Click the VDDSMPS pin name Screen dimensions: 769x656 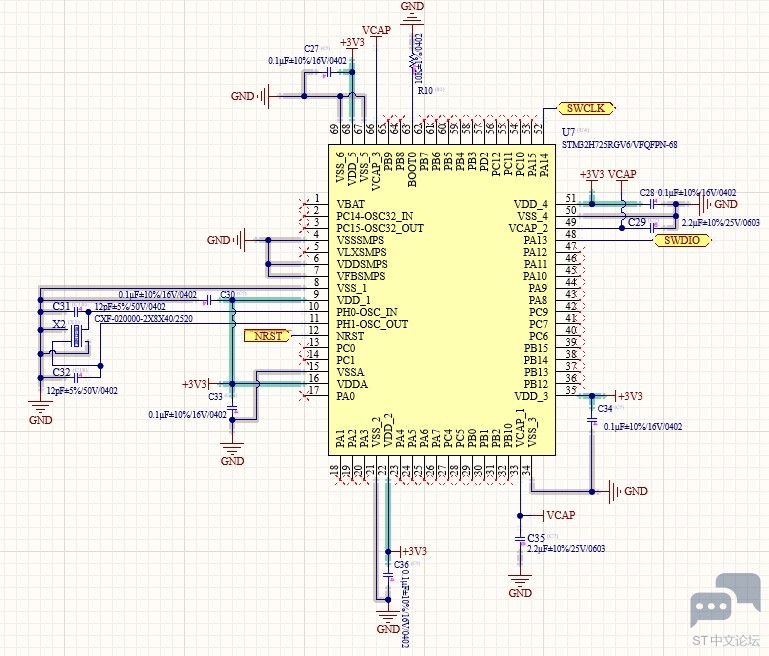[x=362, y=264]
